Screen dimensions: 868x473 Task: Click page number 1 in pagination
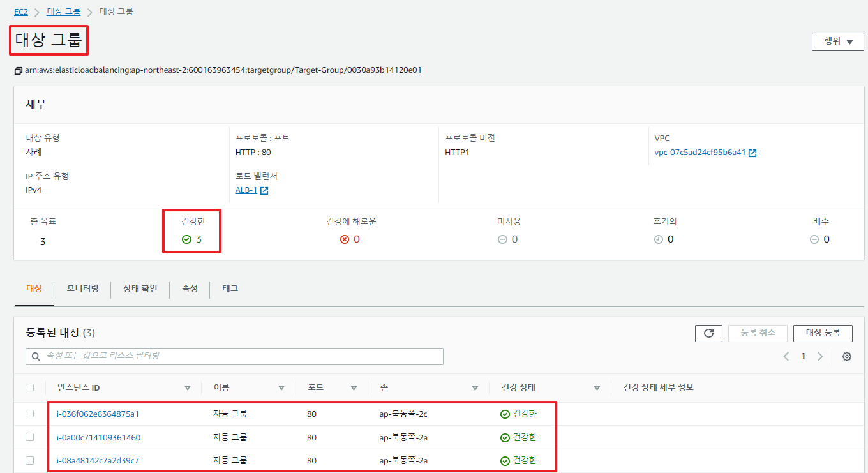coord(803,356)
